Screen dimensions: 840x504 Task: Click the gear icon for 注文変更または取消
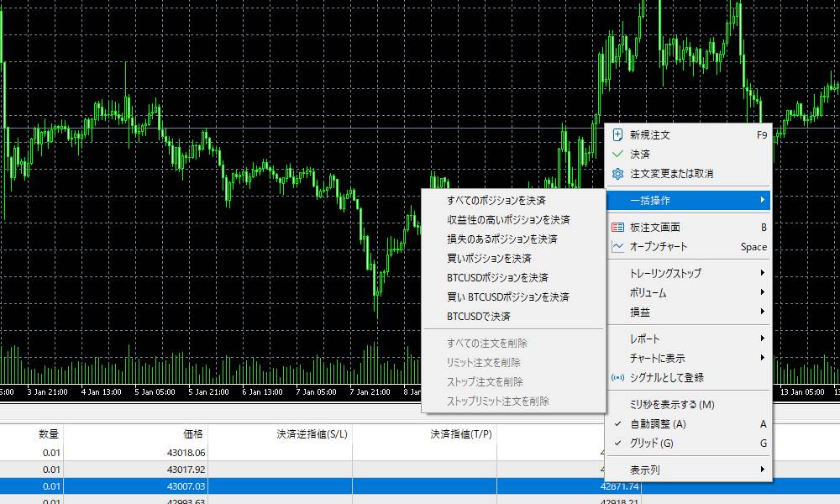click(x=618, y=174)
